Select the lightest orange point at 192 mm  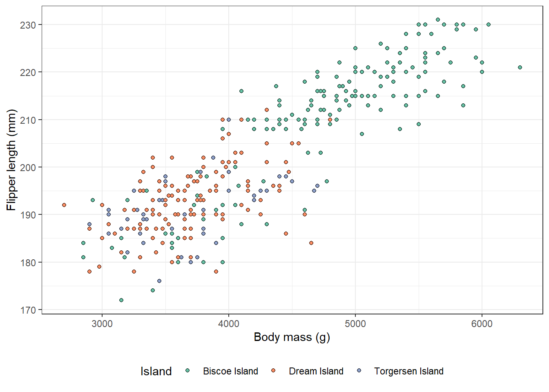pyautogui.click(x=64, y=205)
